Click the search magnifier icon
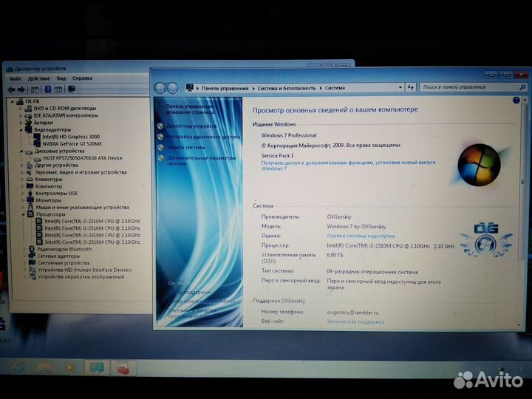The width and height of the screenshot is (532, 399). [522, 87]
